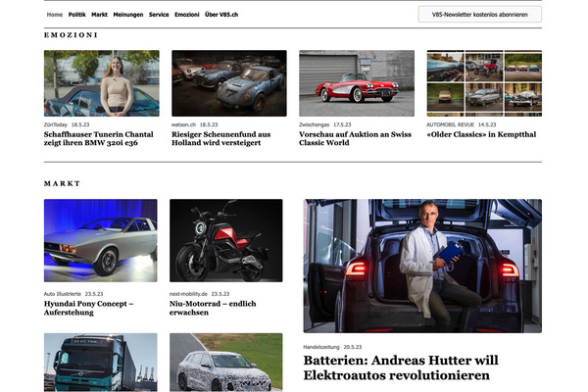Viewport: 588px width, 392px height.
Task: Open the Markt menu item
Action: coord(99,15)
